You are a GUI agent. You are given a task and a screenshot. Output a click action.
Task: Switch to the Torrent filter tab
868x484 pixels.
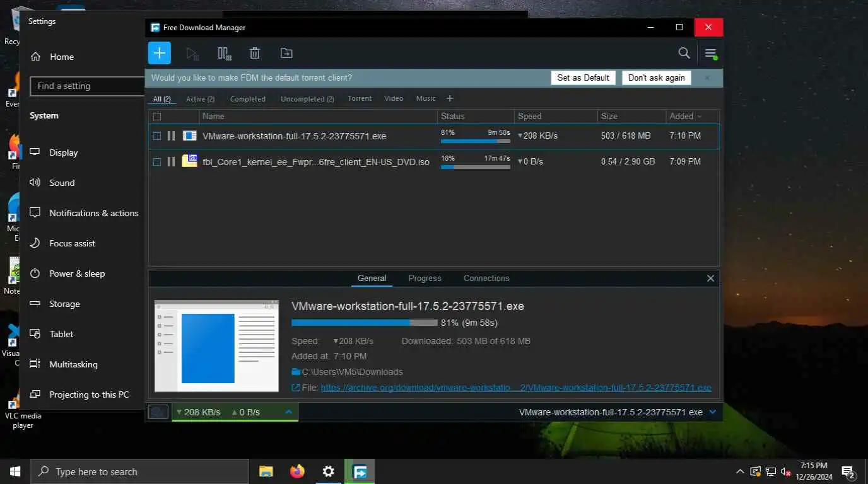point(360,98)
